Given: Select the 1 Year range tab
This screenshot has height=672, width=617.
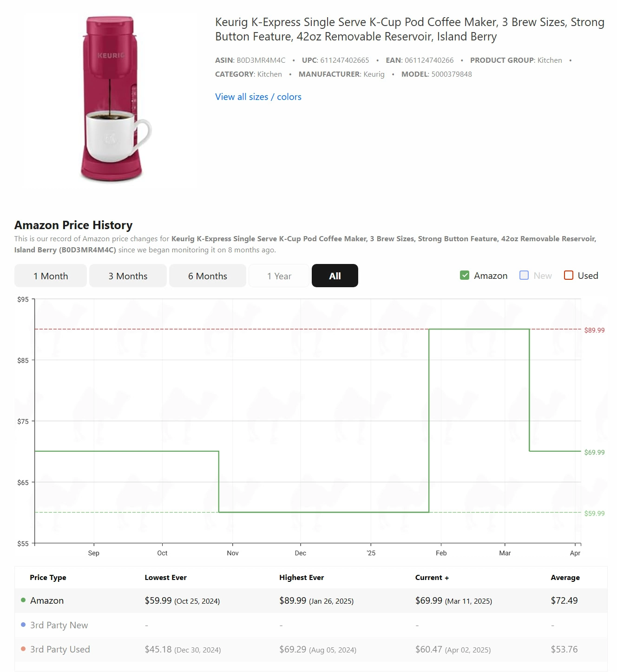Looking at the screenshot, I should click(279, 276).
